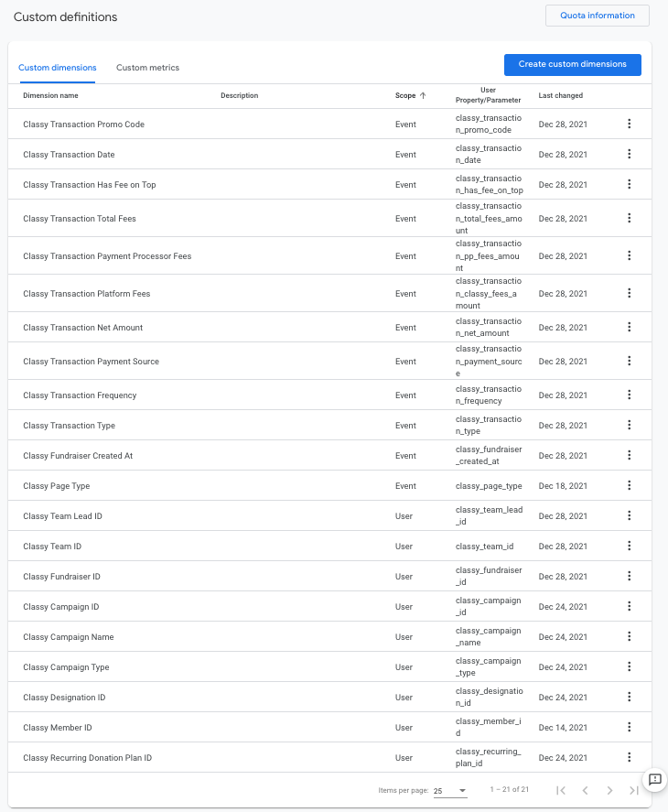Click the 'Classy Transaction Total Fees' row name
The image size is (668, 812).
80,219
